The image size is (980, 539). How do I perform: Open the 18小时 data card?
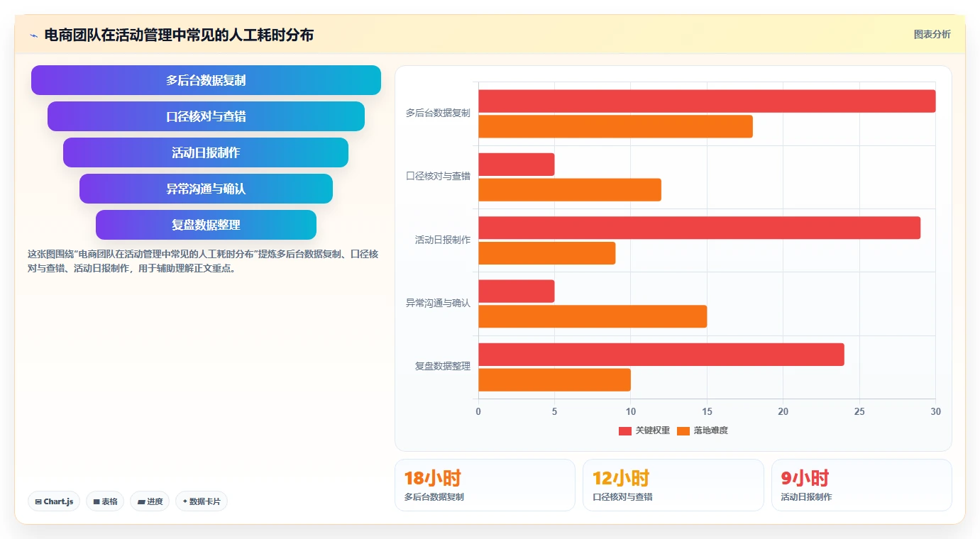click(485, 485)
